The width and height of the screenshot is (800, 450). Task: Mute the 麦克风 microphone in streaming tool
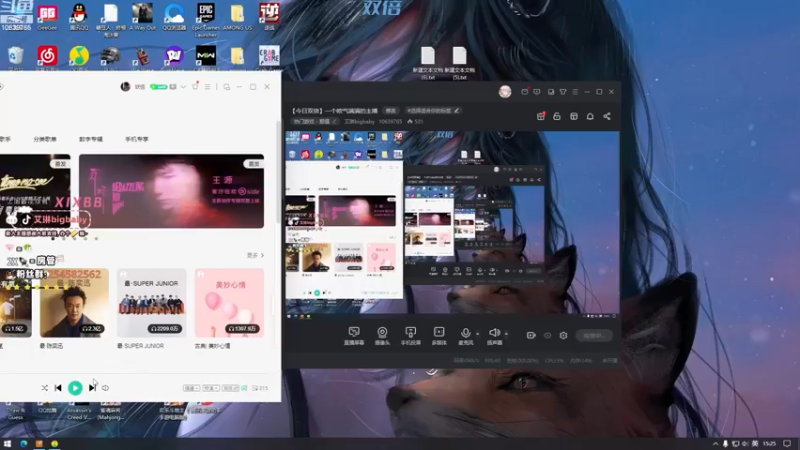(465, 336)
